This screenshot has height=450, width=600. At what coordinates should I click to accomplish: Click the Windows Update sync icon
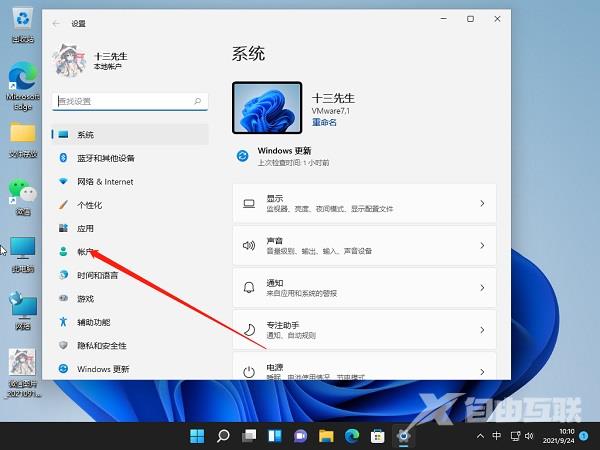[x=243, y=156]
